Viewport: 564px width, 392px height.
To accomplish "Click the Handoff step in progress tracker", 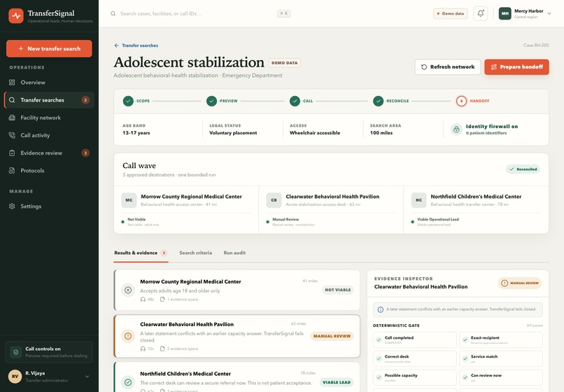I will (472, 101).
